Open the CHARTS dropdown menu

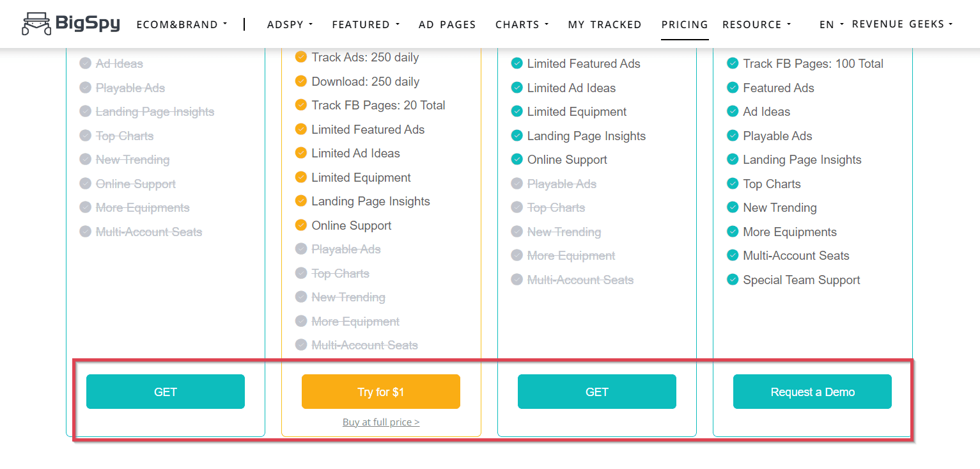coord(521,24)
